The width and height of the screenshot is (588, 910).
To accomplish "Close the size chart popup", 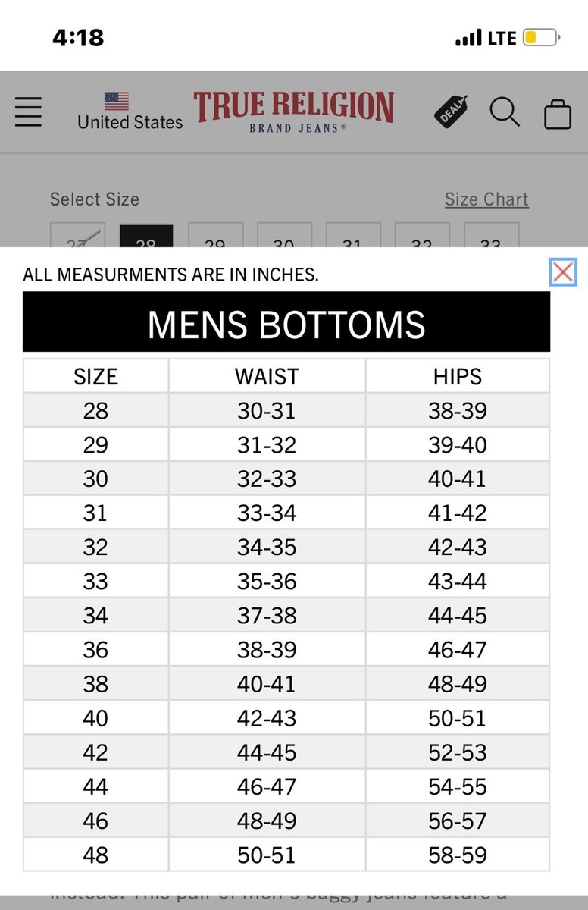I will [563, 271].
